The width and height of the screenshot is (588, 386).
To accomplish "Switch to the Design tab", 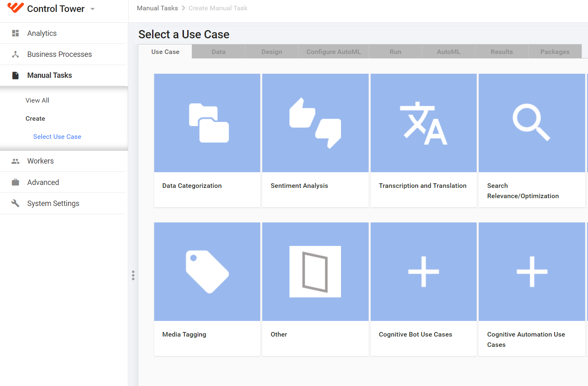I will [272, 51].
